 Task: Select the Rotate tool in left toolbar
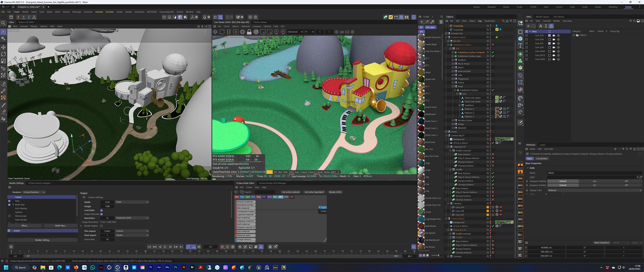point(4,54)
